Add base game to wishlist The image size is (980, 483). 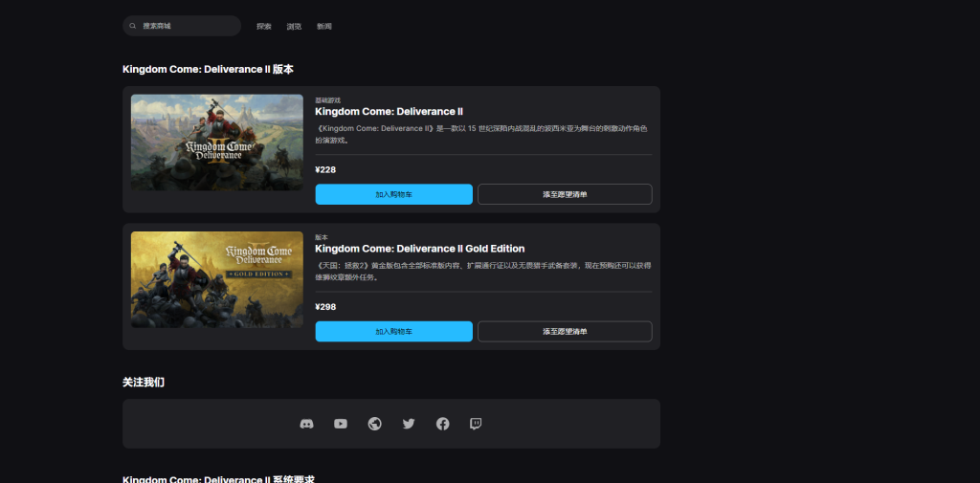click(565, 194)
